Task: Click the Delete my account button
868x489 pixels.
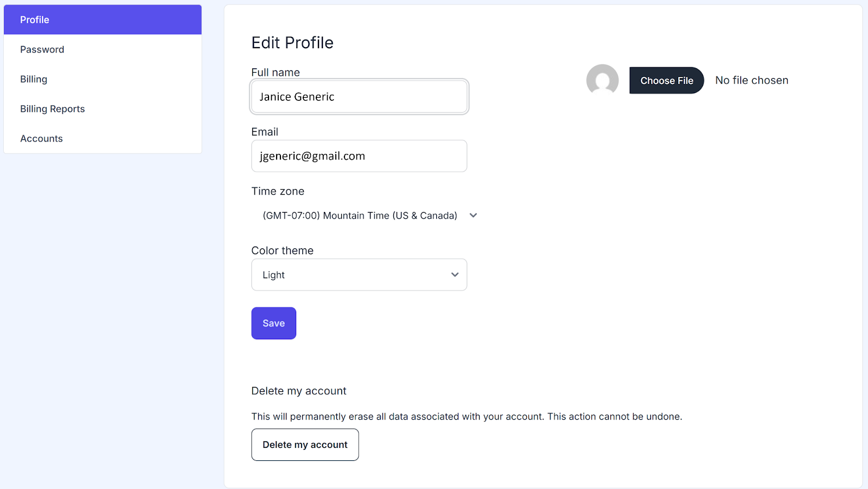Action: (x=305, y=445)
